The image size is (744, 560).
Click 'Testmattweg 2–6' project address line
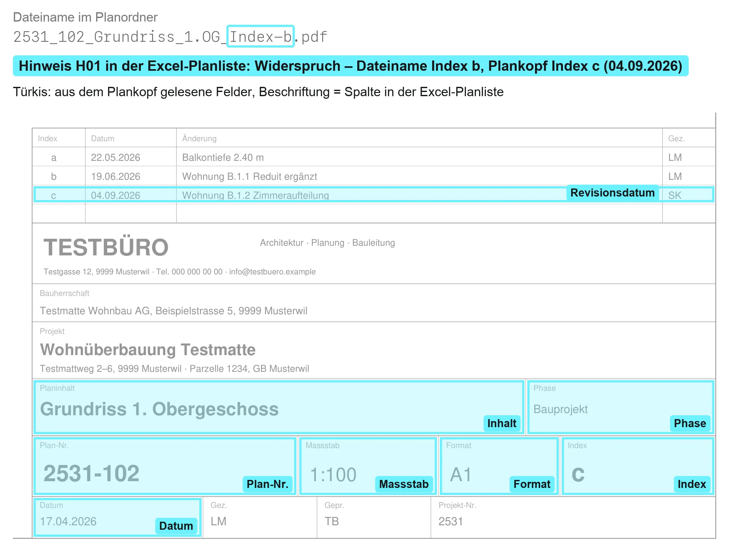(x=174, y=369)
